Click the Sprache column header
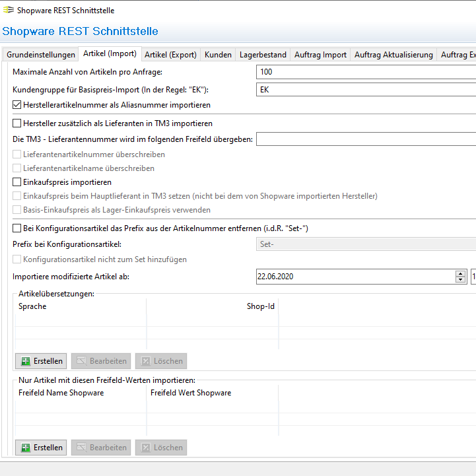The height and width of the screenshot is (476, 476). coord(81,306)
